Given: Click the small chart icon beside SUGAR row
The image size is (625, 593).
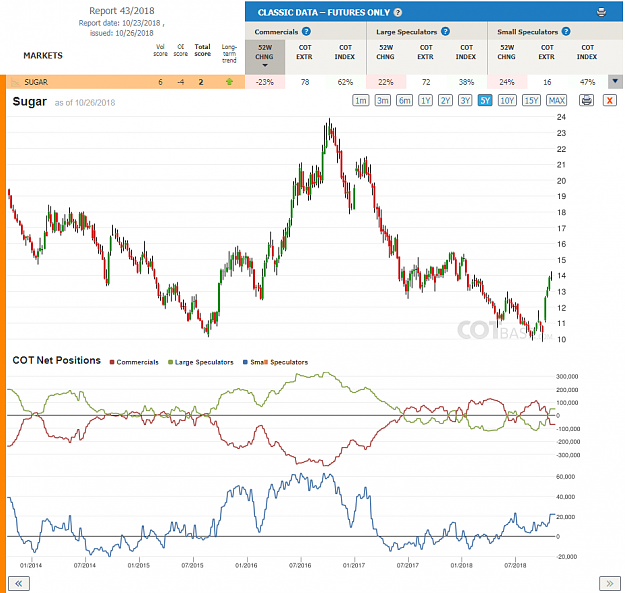Looking at the screenshot, I should pos(15,82).
